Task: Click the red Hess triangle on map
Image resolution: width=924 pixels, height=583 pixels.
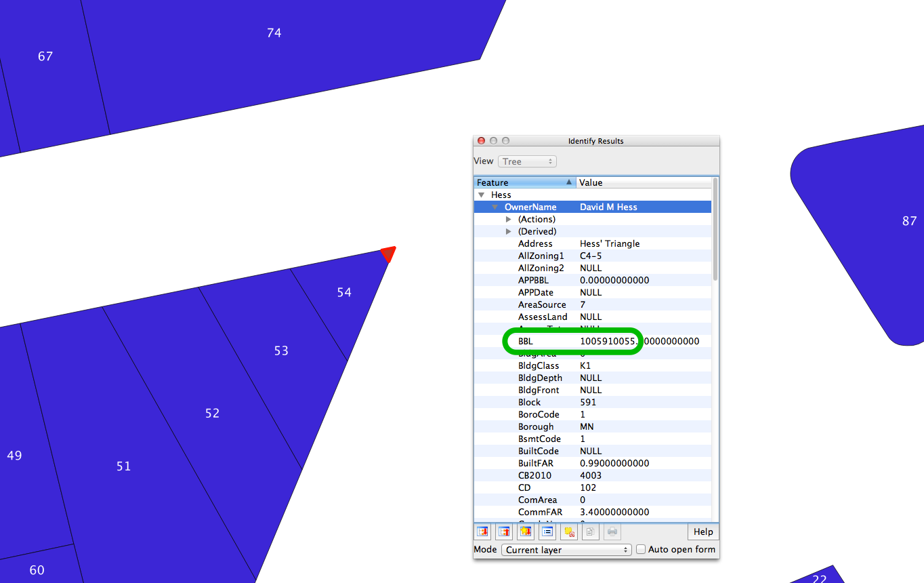Action: click(x=389, y=254)
